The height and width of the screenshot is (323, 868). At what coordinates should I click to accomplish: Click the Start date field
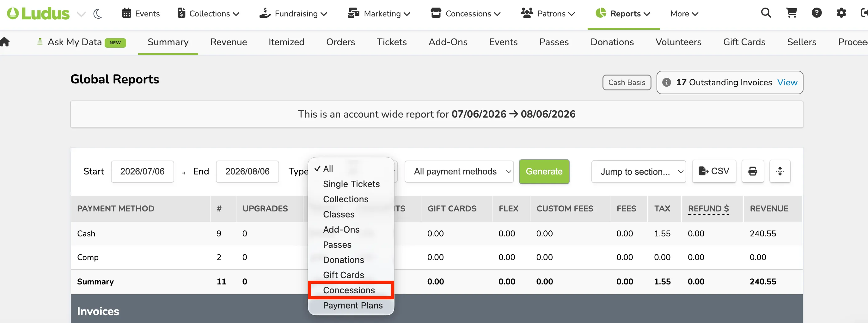click(142, 171)
